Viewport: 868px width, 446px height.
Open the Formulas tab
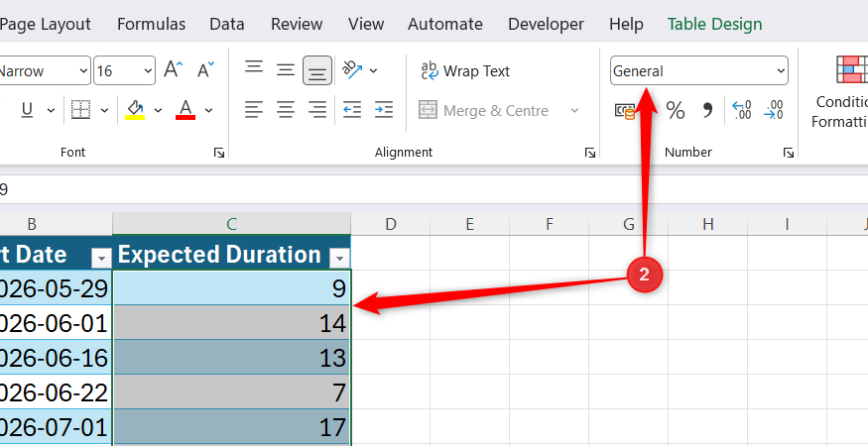(x=151, y=25)
